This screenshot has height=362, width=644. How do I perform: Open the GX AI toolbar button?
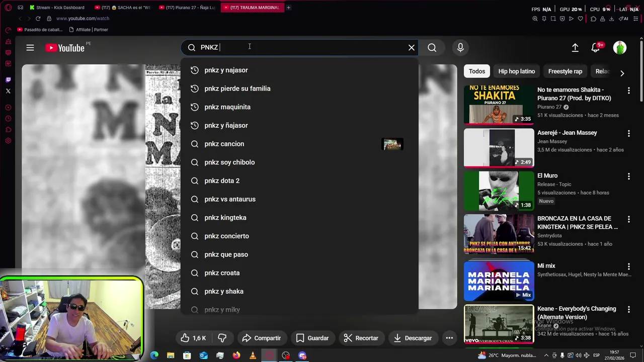(x=624, y=19)
